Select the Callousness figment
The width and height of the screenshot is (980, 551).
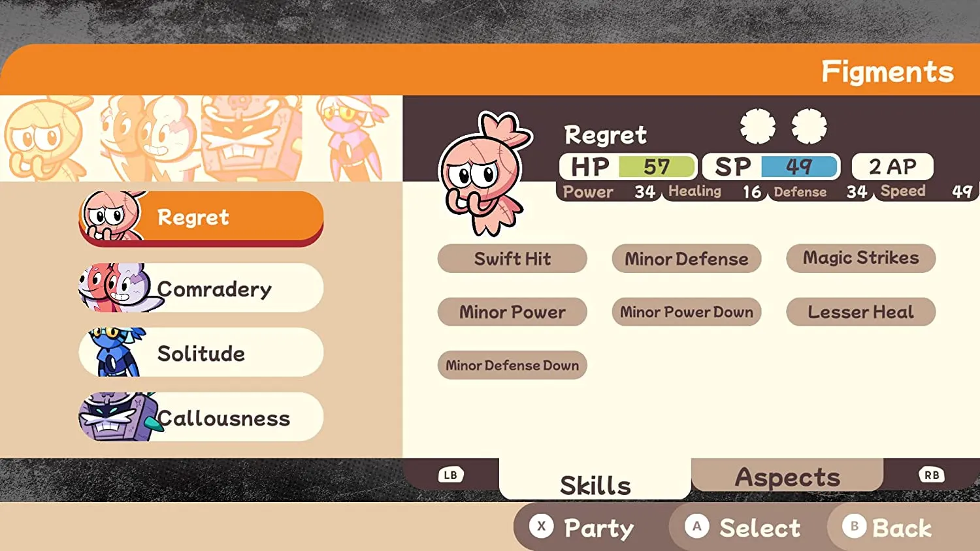click(x=201, y=417)
